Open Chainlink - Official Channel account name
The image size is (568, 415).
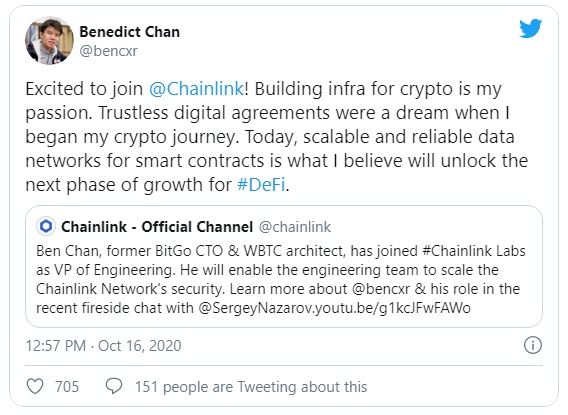click(x=157, y=227)
